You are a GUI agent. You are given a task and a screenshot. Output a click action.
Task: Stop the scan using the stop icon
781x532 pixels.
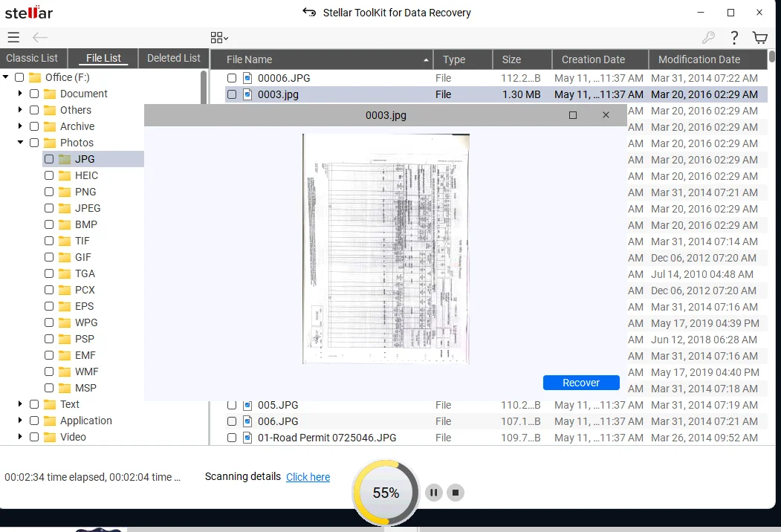coord(455,492)
